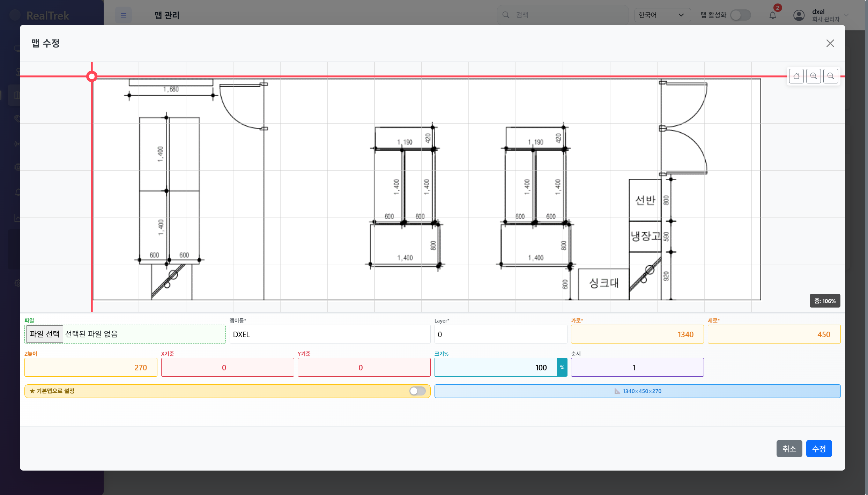Screen dimensions: 868x495
Task: Click the 가로 width field showing 1340
Action: (x=637, y=334)
